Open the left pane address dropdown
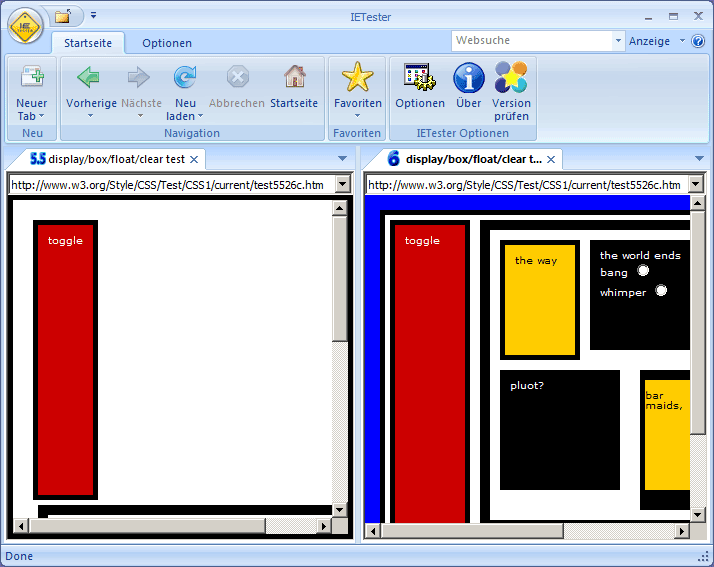714x567 pixels. [x=342, y=185]
